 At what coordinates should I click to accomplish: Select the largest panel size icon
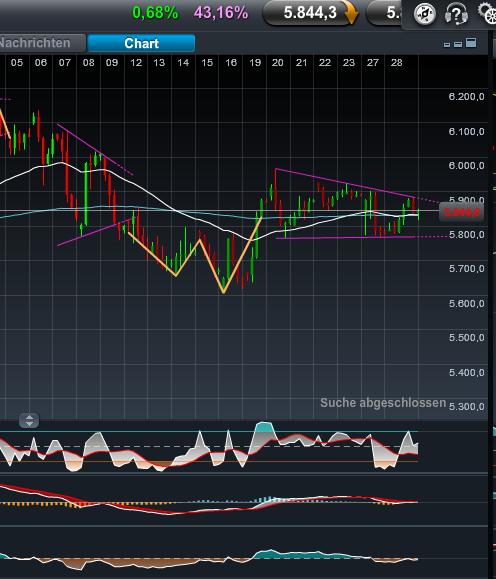(471, 43)
